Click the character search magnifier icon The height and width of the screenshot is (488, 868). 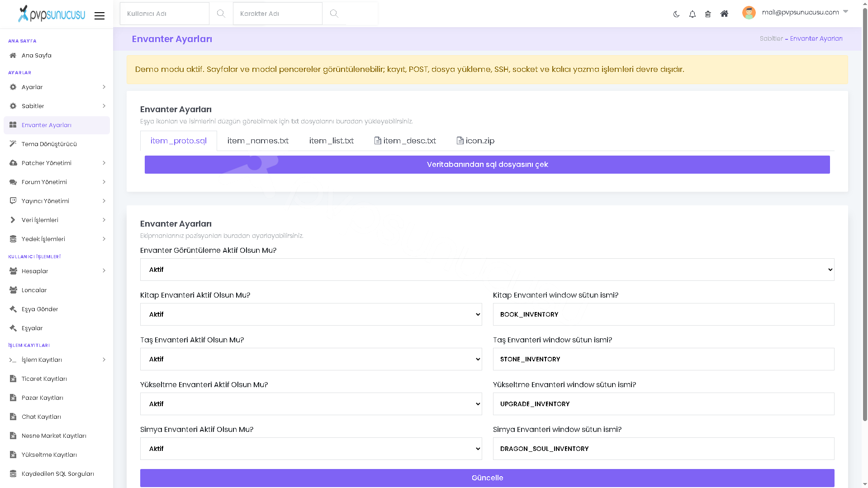334,14
